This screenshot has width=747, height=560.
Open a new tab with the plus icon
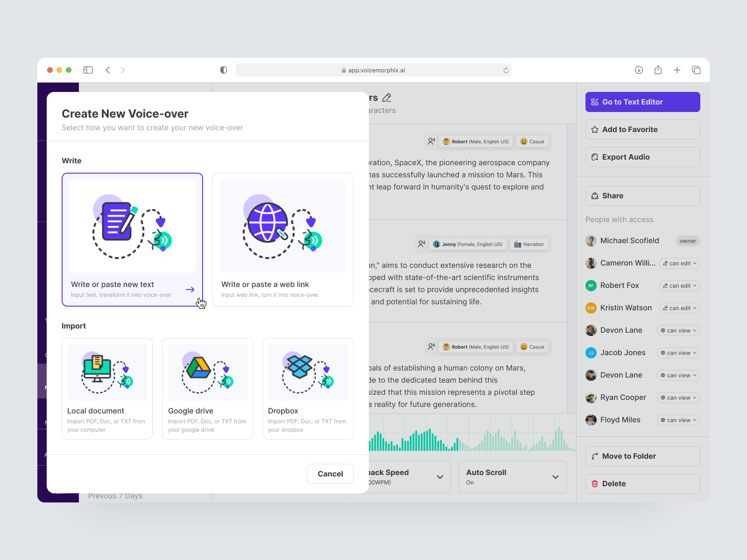click(x=677, y=70)
